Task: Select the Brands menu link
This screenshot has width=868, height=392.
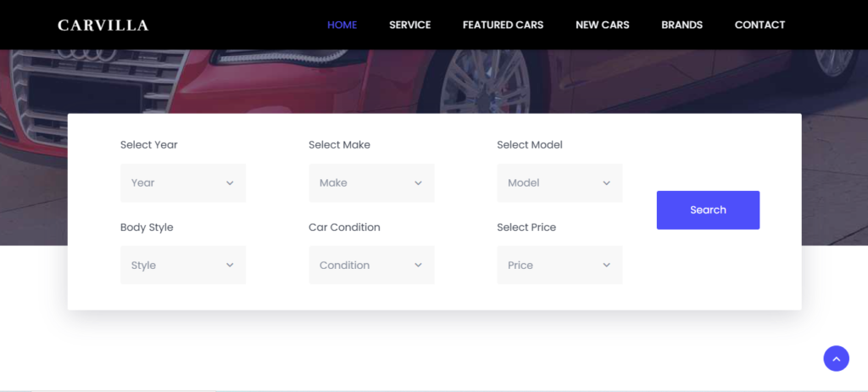Action: 682,25
